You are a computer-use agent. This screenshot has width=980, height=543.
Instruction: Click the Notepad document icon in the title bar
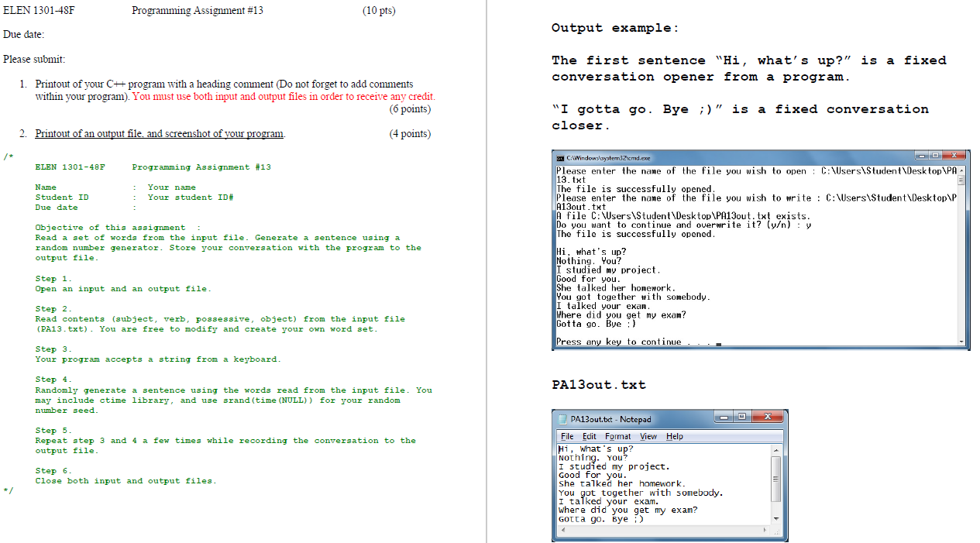coord(562,418)
